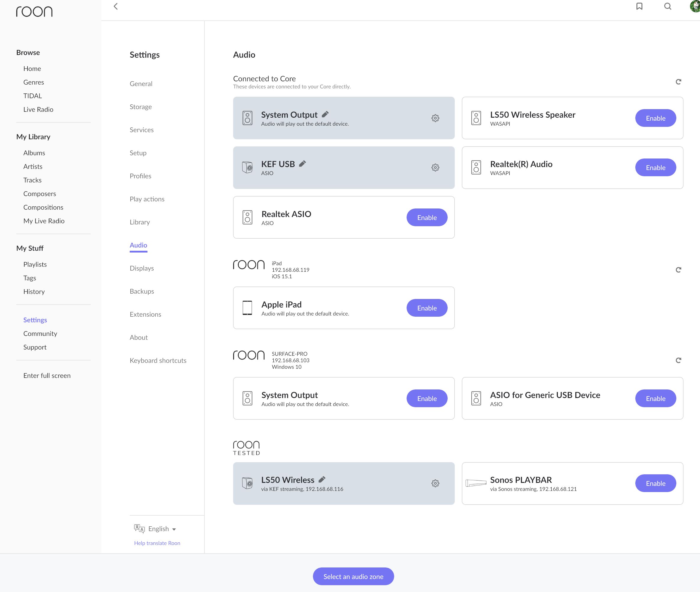Follow the Help translate Roon link

[157, 543]
